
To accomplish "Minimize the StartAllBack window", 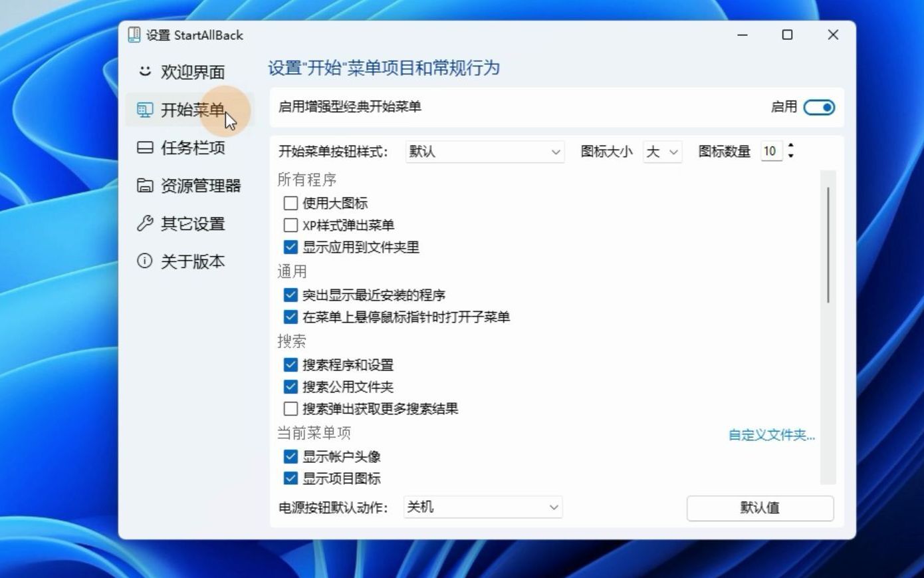I will [x=743, y=35].
